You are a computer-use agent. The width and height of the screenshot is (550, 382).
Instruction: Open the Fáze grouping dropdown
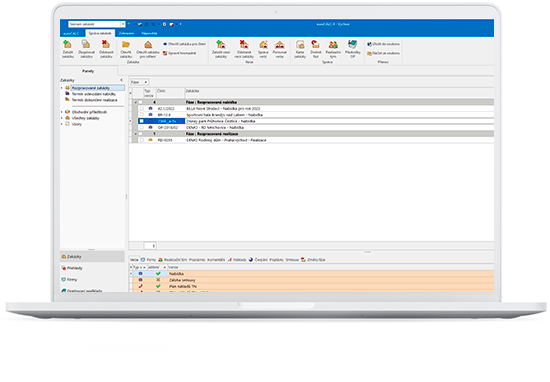(140, 82)
